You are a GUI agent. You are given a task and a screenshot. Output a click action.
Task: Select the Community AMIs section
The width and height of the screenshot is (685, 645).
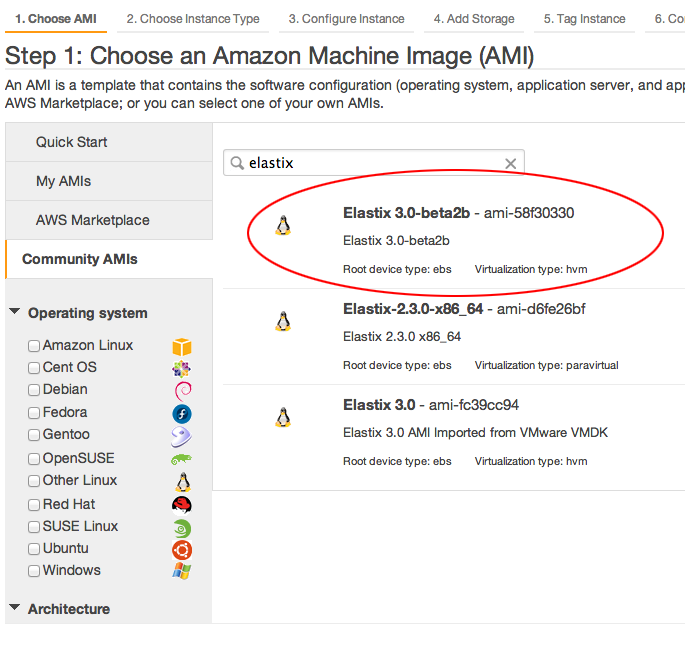coord(109,259)
